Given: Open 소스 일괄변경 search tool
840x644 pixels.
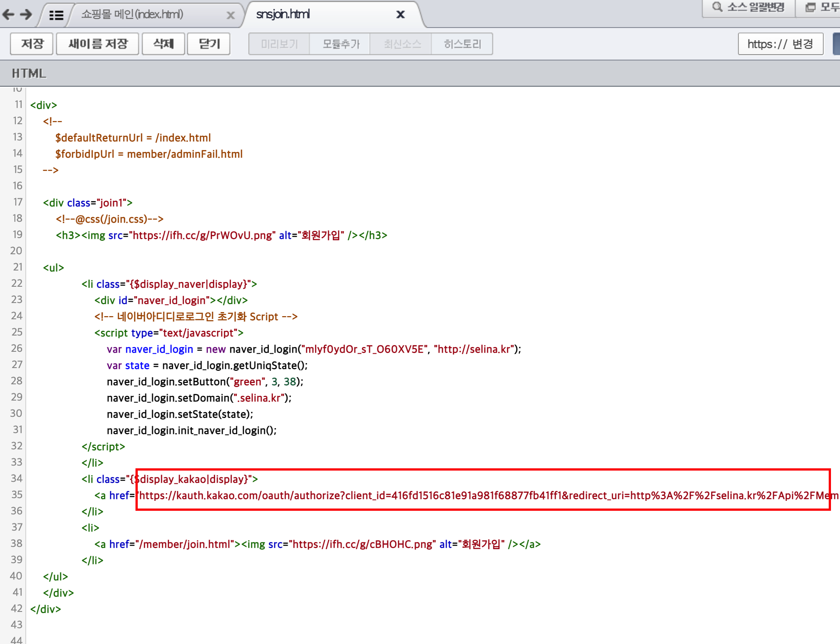Looking at the screenshot, I should tap(748, 8).
